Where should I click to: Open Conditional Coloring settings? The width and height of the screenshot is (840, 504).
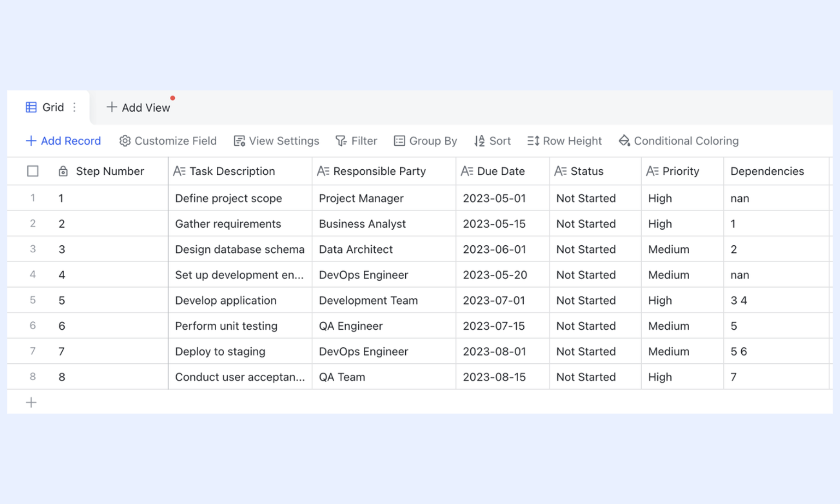click(x=679, y=141)
